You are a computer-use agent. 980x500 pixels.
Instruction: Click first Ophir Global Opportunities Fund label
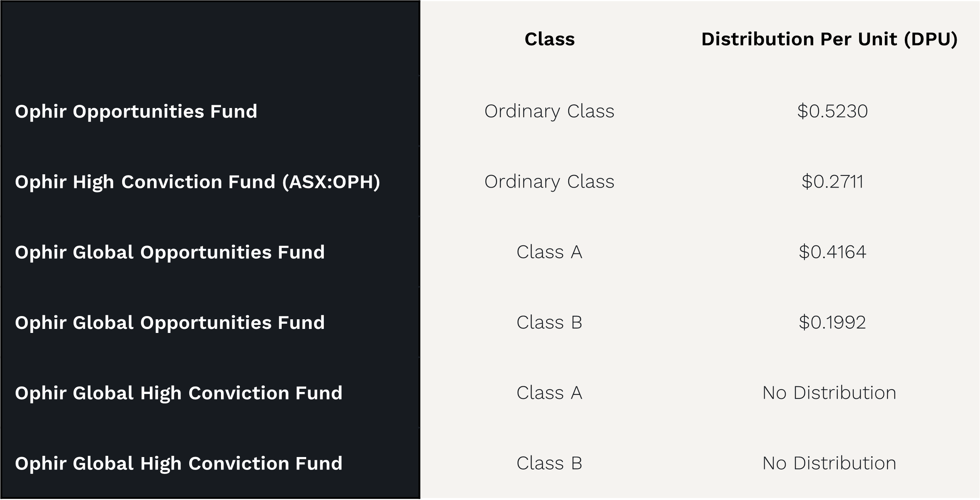click(170, 253)
